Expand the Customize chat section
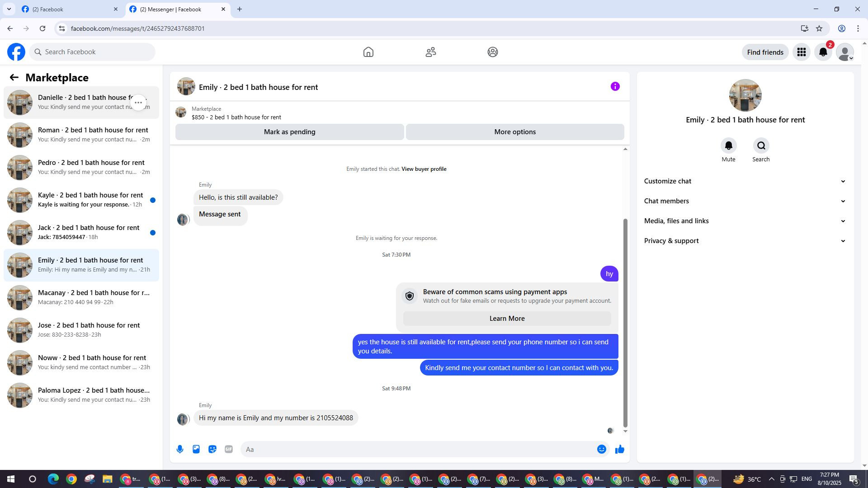Image resolution: width=868 pixels, height=488 pixels. 745,181
